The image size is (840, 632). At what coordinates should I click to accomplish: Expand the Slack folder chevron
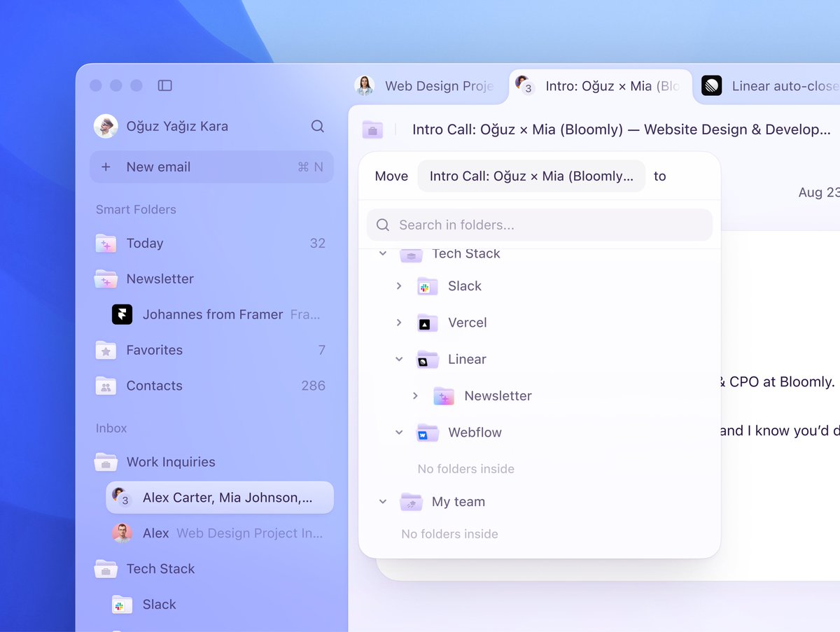click(x=399, y=286)
